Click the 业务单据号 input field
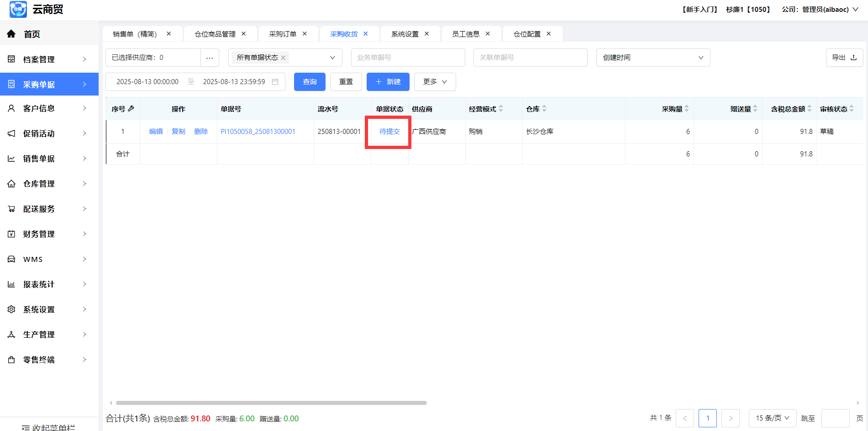The width and height of the screenshot is (868, 431). pyautogui.click(x=408, y=58)
